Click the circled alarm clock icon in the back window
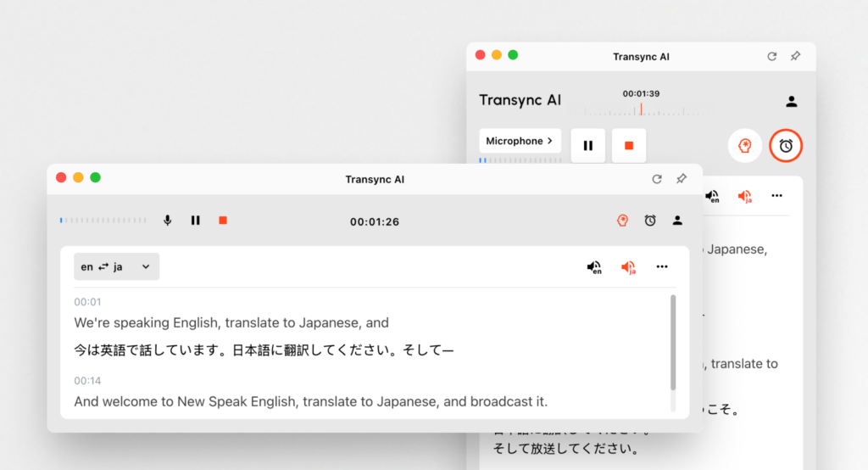This screenshot has height=470, width=868. click(x=786, y=146)
